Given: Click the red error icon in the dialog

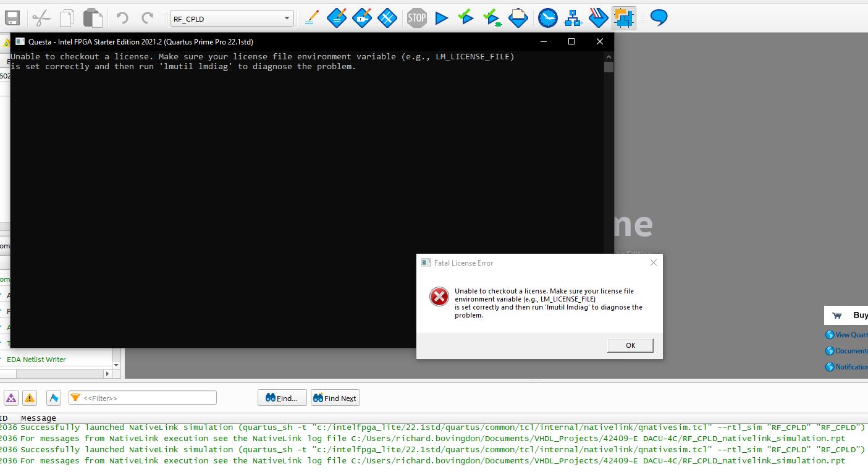Looking at the screenshot, I should coord(439,297).
